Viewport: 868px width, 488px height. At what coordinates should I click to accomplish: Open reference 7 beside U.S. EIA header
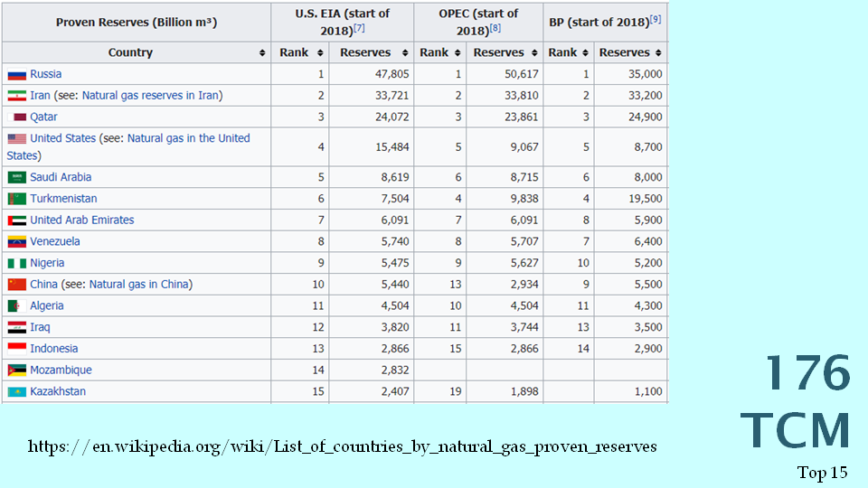tap(359, 29)
